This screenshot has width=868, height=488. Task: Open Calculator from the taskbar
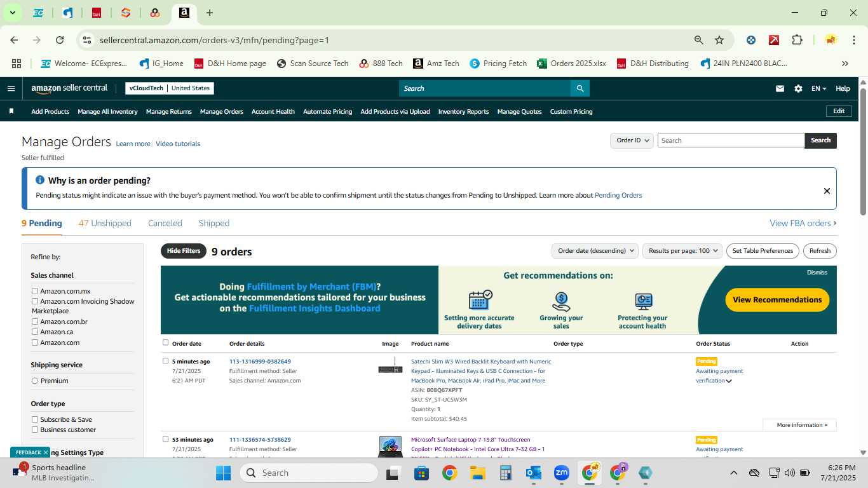[505, 473]
